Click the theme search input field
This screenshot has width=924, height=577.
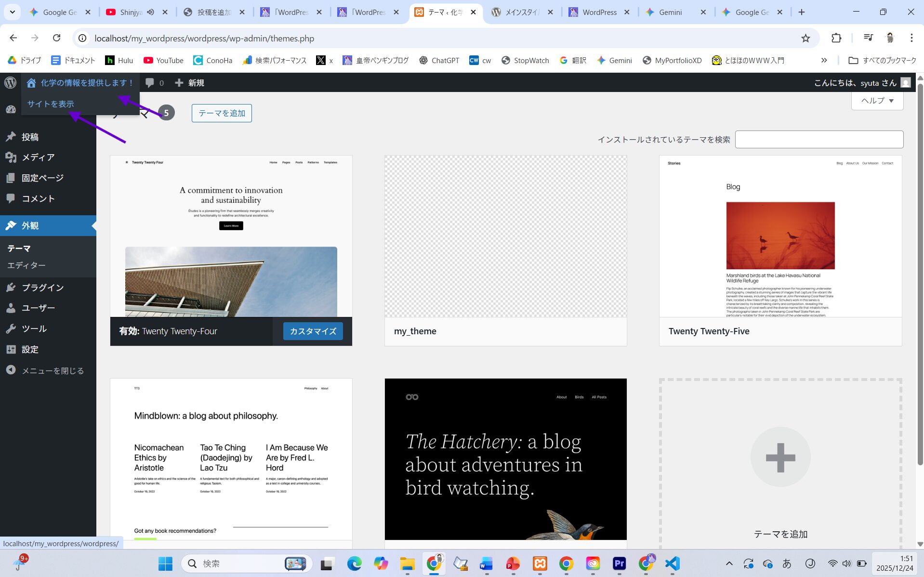pos(818,140)
